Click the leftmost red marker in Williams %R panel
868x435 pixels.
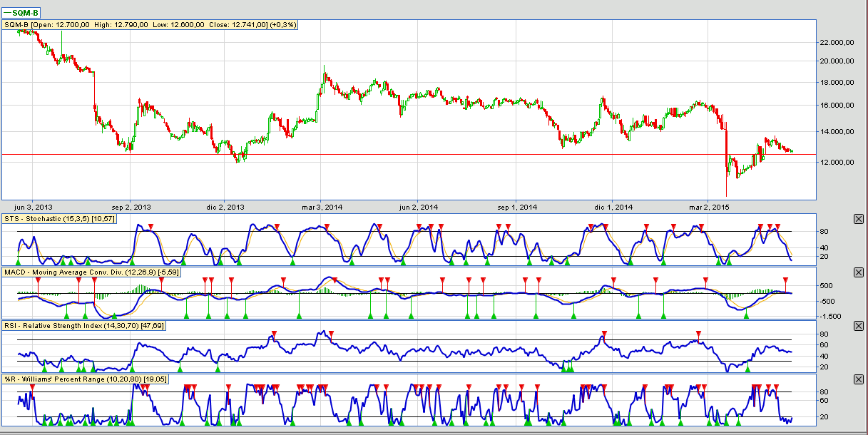(x=31, y=387)
